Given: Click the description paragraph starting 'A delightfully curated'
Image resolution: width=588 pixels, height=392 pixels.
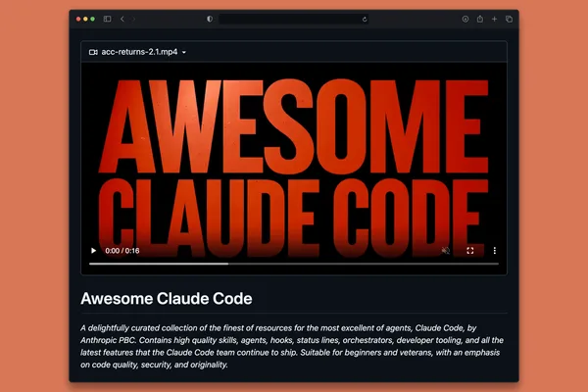Looking at the screenshot, I should (292, 346).
